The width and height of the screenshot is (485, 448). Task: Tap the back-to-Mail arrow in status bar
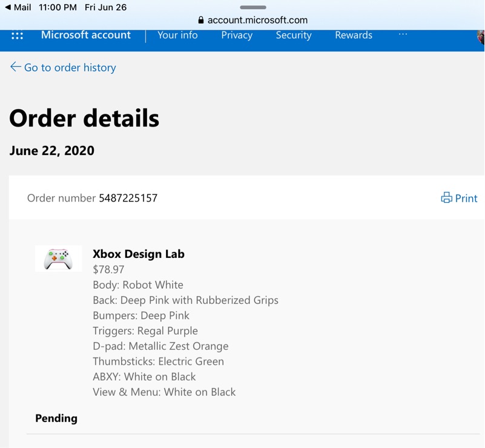click(7, 7)
